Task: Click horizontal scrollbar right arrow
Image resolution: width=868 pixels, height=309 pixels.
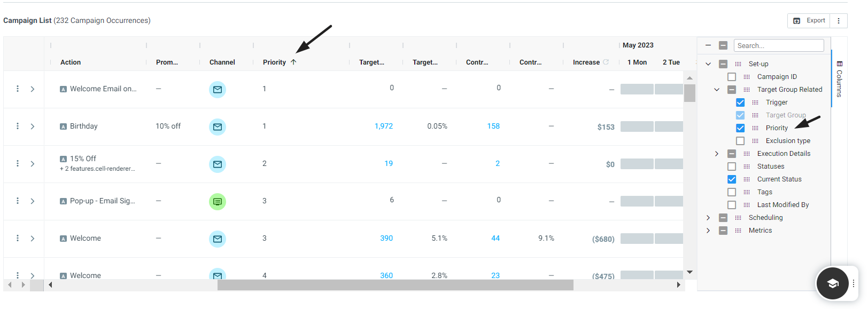Action: click(x=678, y=285)
